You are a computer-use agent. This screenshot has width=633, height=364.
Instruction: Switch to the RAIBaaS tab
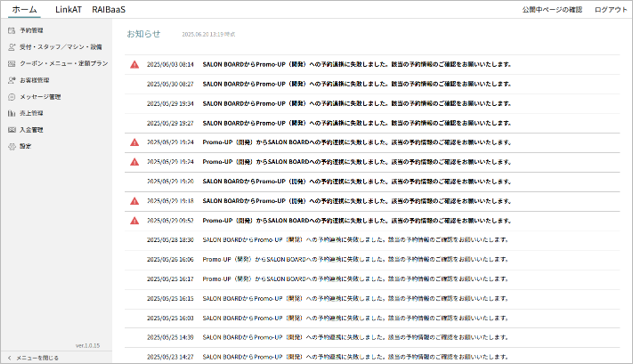[x=109, y=10]
